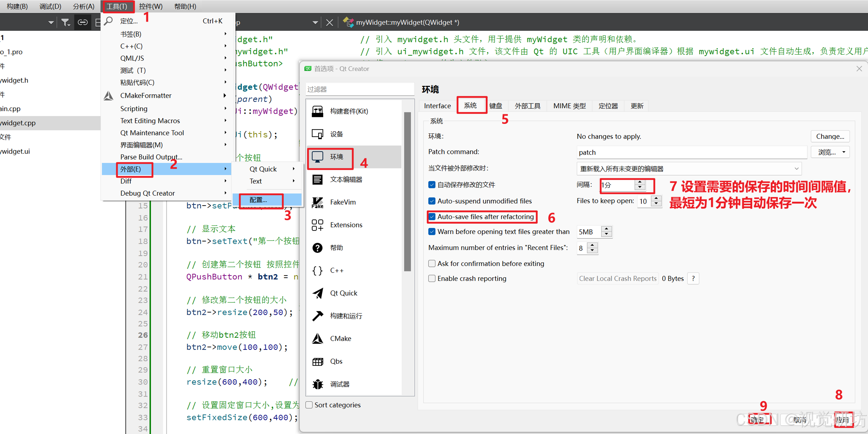Select the FakeVim category icon
This screenshot has height=434, width=868.
pyautogui.click(x=317, y=202)
